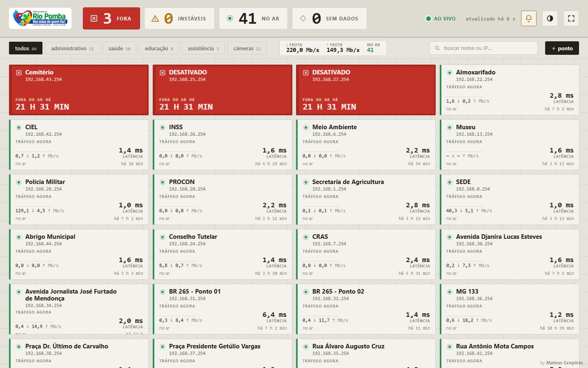Click the offline X icon on Cemitério card
The width and height of the screenshot is (588, 368).
19,73
